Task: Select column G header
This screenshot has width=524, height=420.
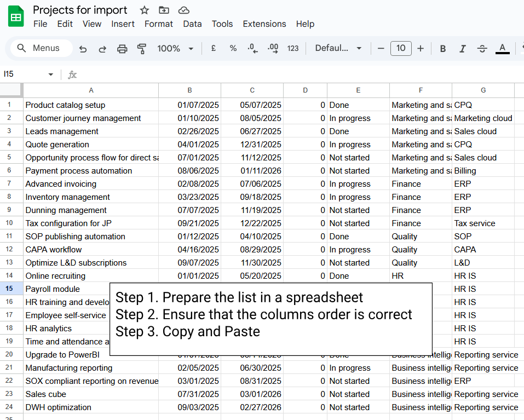Action: click(483, 90)
